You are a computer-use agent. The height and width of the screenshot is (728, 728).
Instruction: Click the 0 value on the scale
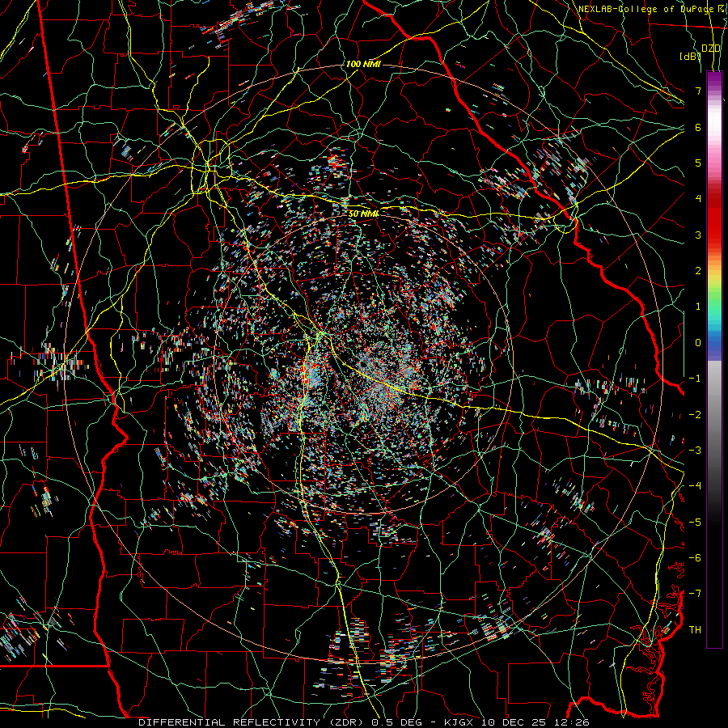[x=698, y=343]
